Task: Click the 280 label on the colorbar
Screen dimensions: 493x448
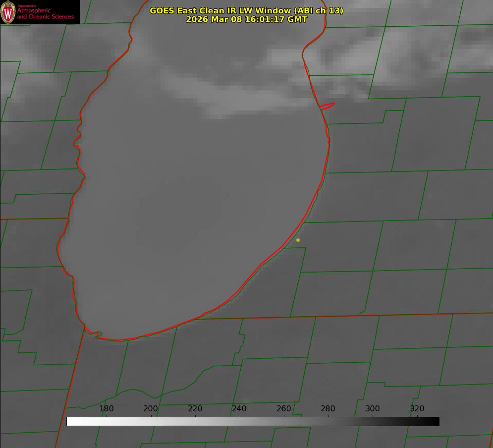Action: click(328, 409)
